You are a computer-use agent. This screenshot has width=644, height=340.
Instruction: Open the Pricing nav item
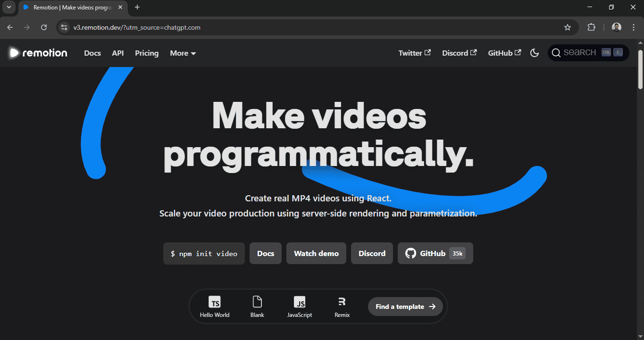[147, 53]
